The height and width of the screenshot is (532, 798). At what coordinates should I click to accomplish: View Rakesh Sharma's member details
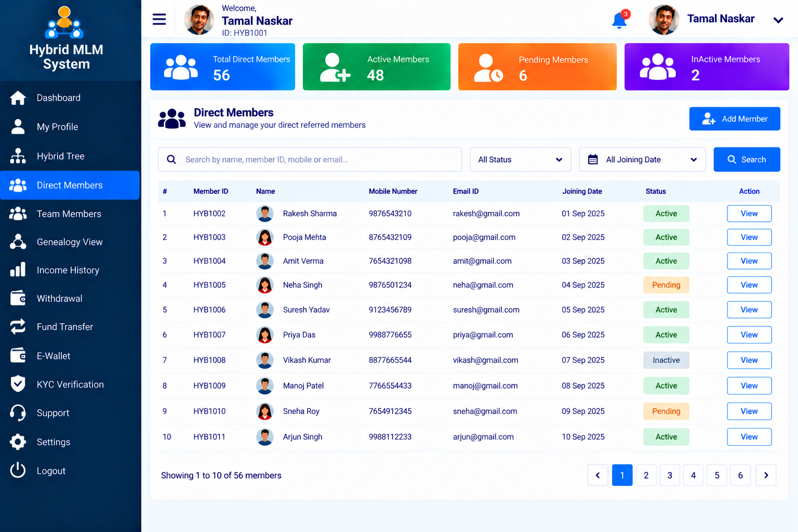[x=749, y=214]
